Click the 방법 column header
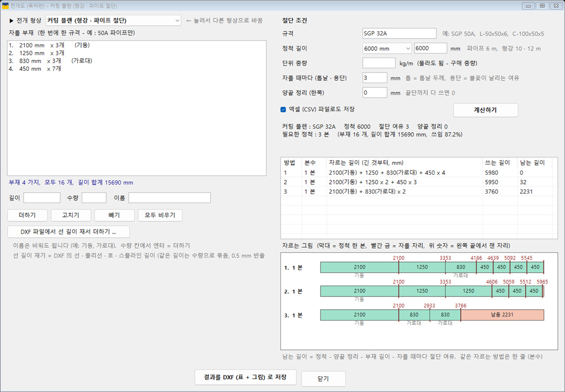 pos(291,163)
